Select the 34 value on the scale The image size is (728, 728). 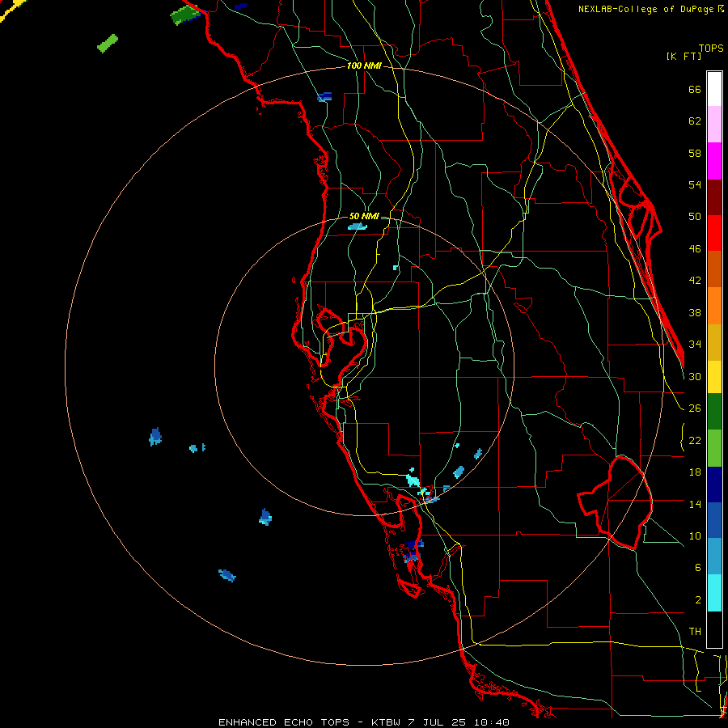695,345
